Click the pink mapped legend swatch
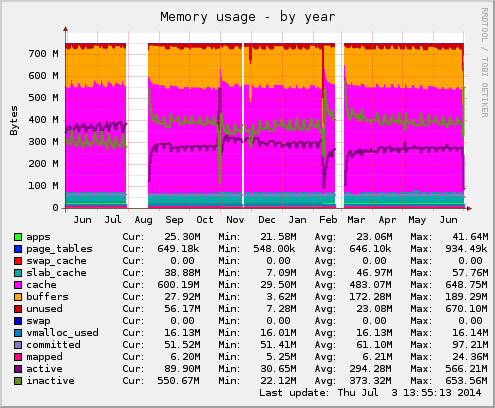495x408 pixels. (18, 357)
